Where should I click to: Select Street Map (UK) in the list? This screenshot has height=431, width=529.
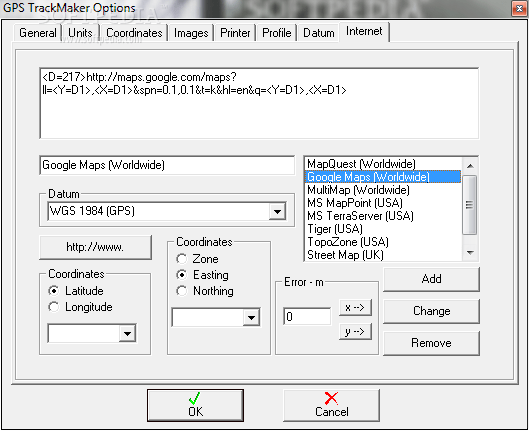click(x=383, y=255)
